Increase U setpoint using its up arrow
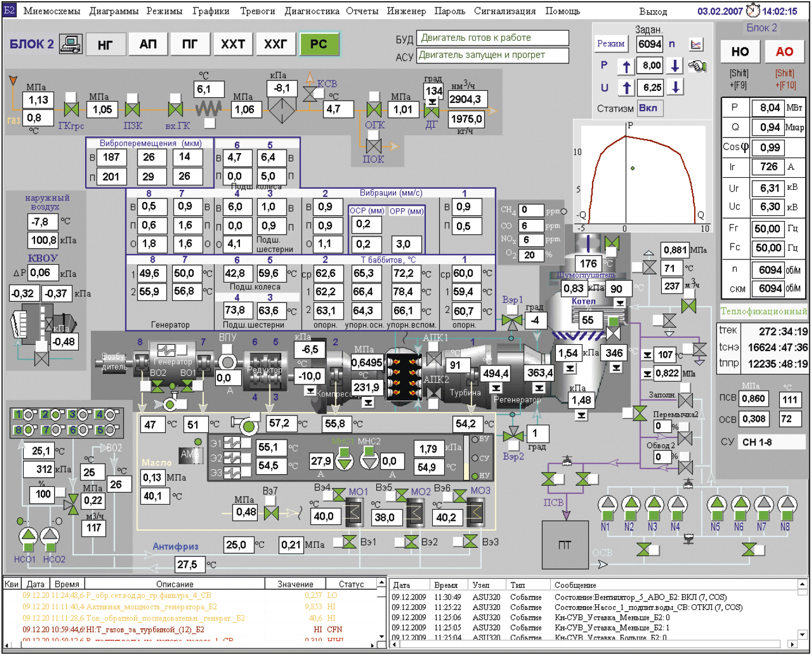 [x=627, y=87]
